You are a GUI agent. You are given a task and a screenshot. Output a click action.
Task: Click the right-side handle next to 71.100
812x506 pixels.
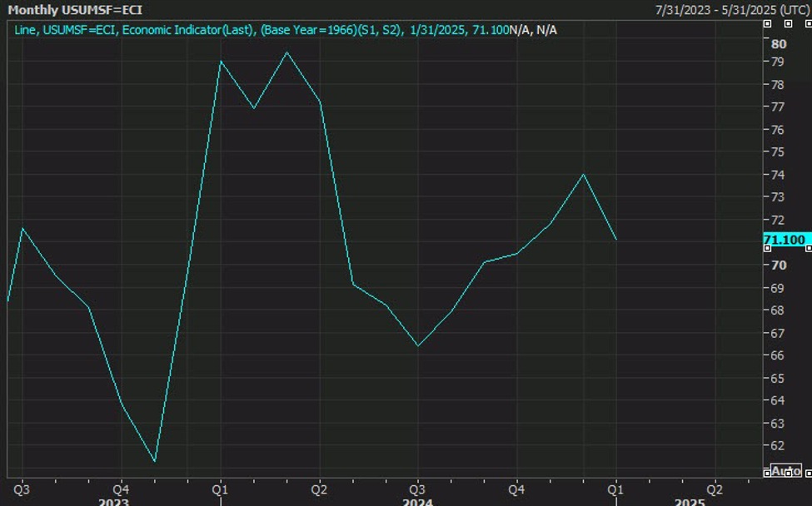808,248
